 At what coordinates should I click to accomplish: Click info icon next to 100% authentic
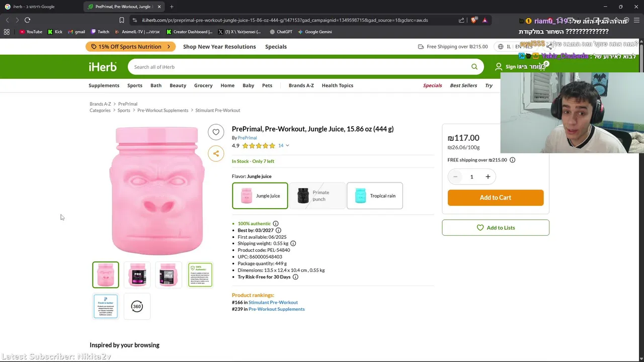tap(276, 224)
